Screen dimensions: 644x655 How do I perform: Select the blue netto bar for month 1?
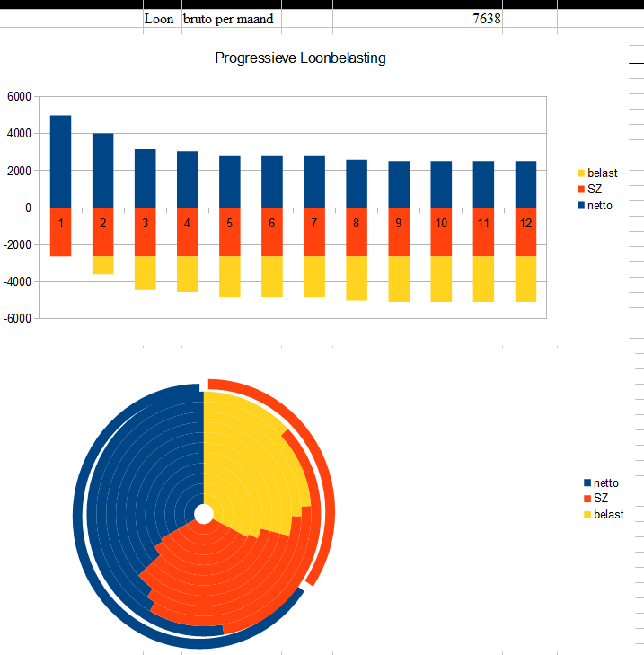(60, 162)
